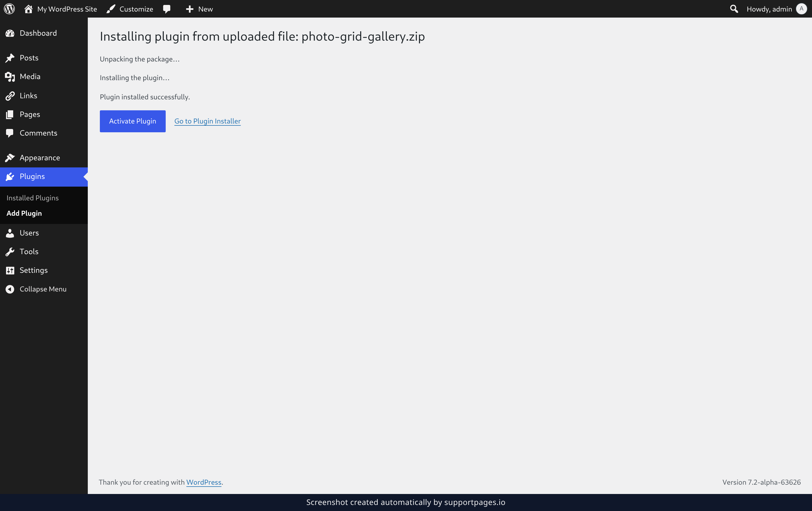Click the Links label in sidebar
812x511 pixels.
(28, 96)
